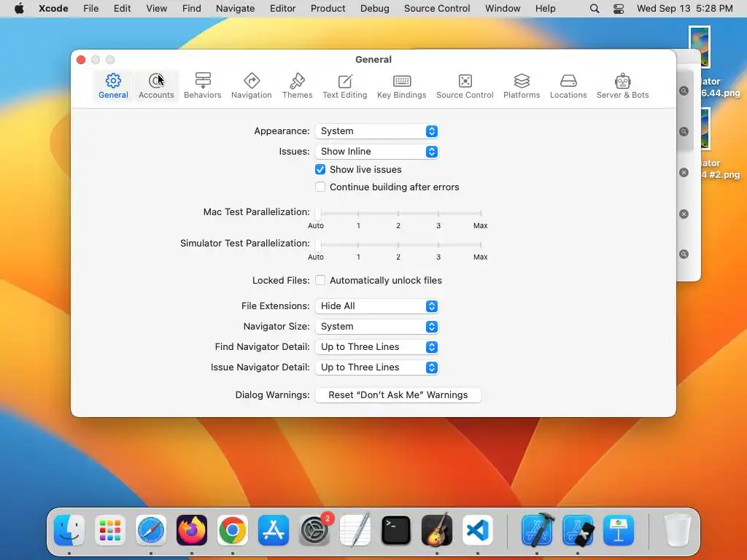747x560 pixels.
Task: Open the Key Bindings preferences pane
Action: click(x=402, y=86)
